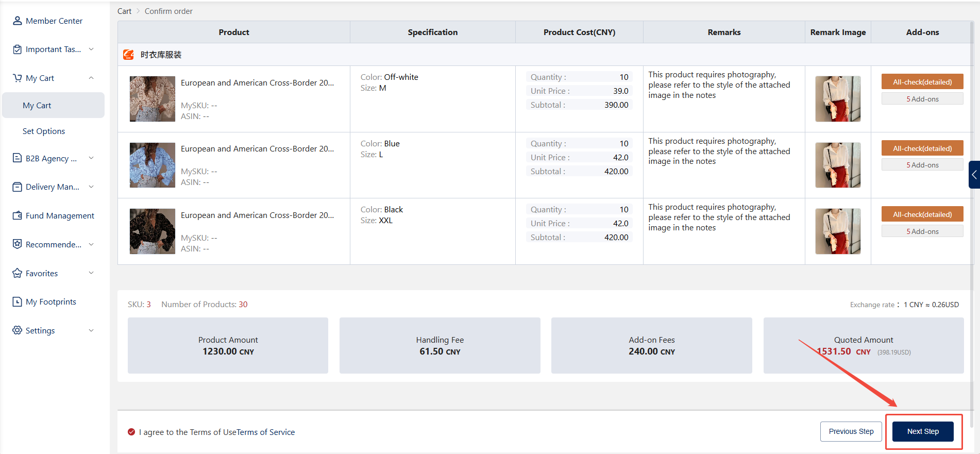Image resolution: width=980 pixels, height=454 pixels.
Task: Open the Blue blouse product thumbnail
Action: coord(153,165)
